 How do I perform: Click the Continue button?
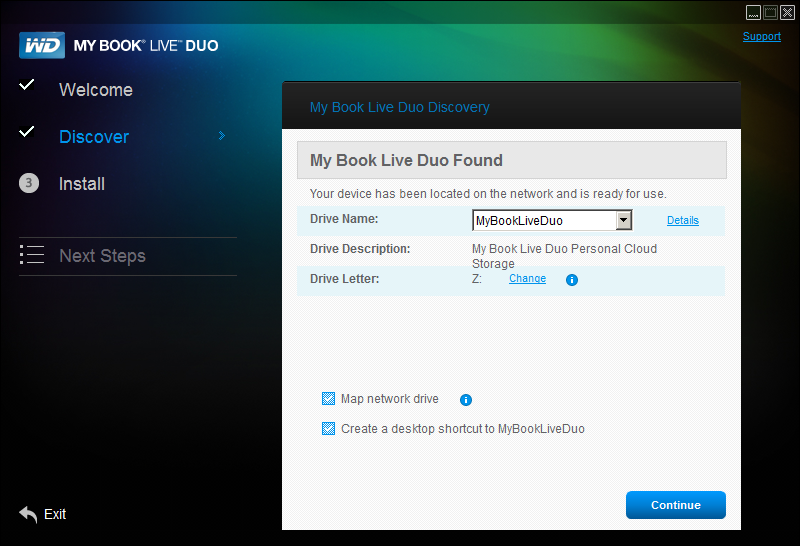tap(676, 505)
